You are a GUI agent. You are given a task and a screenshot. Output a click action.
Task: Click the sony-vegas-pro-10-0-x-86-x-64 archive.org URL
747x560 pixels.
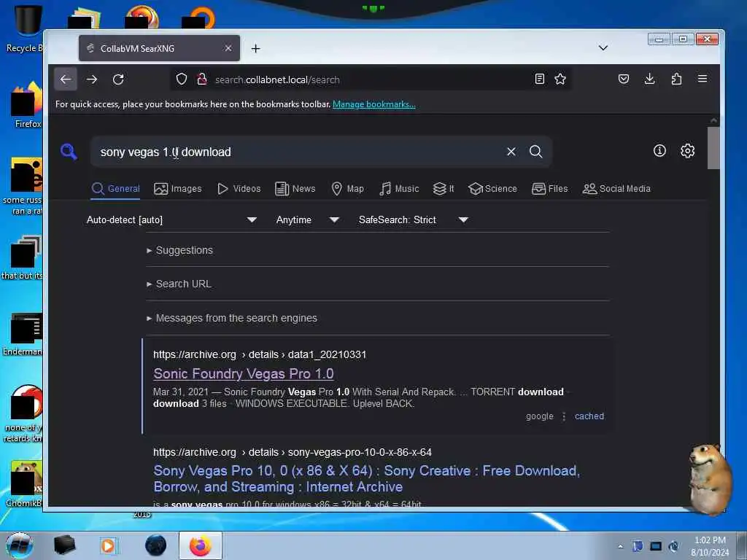(293, 452)
